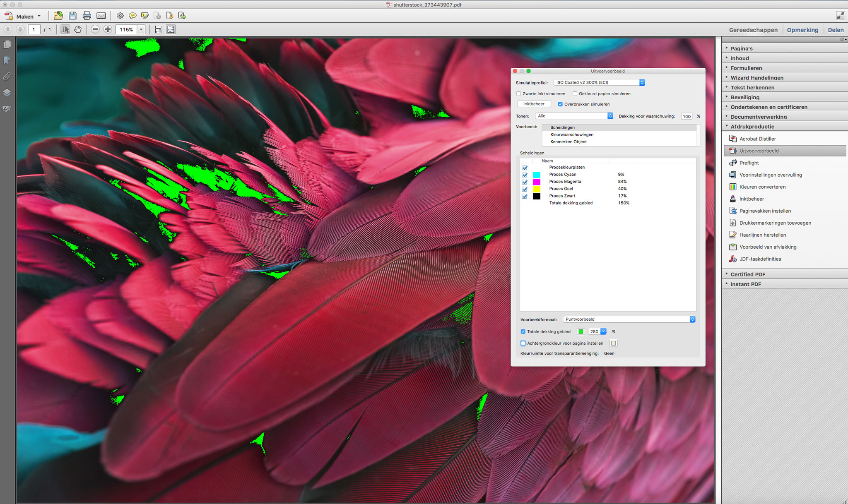
Task: Toggle the Proces Magenta plate checkbox
Action: (525, 182)
